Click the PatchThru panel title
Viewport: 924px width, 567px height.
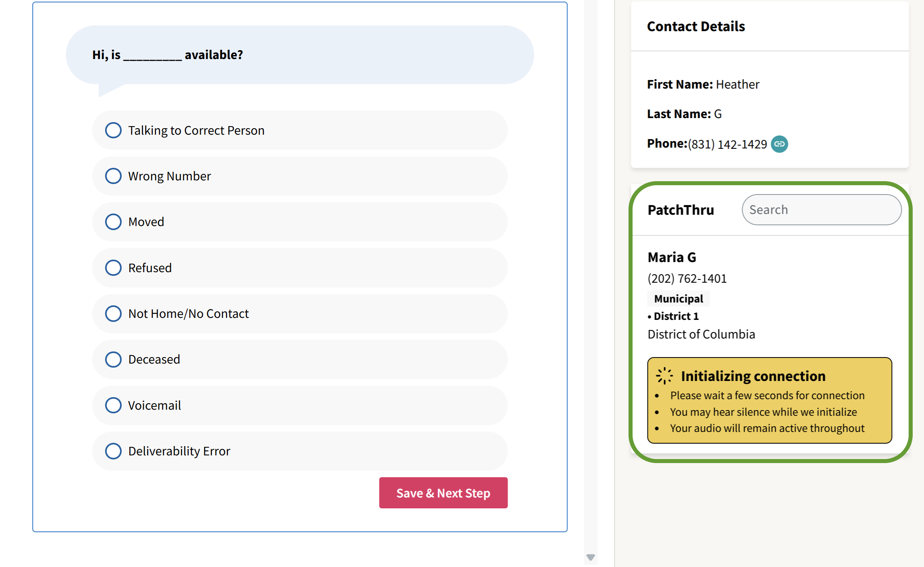point(681,210)
